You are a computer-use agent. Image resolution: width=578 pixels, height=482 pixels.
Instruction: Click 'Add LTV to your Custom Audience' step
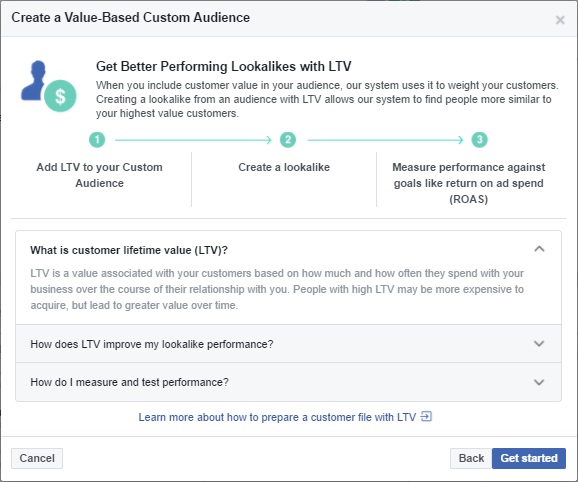[x=100, y=175]
